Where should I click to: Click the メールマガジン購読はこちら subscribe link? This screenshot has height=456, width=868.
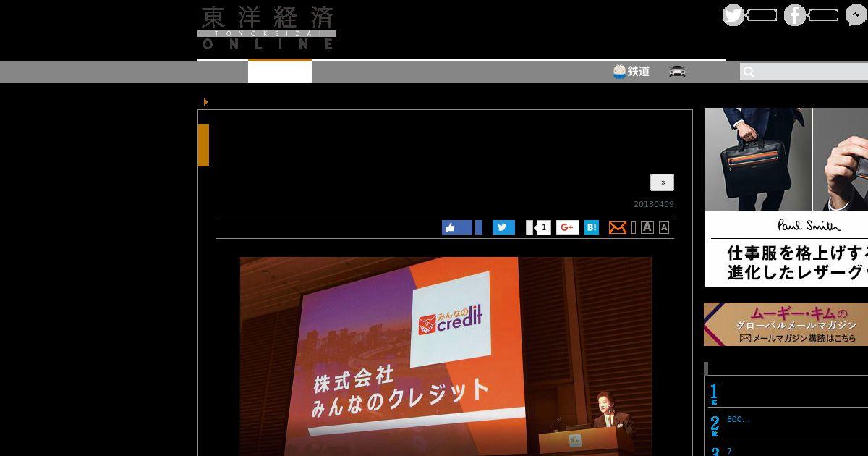click(x=798, y=338)
